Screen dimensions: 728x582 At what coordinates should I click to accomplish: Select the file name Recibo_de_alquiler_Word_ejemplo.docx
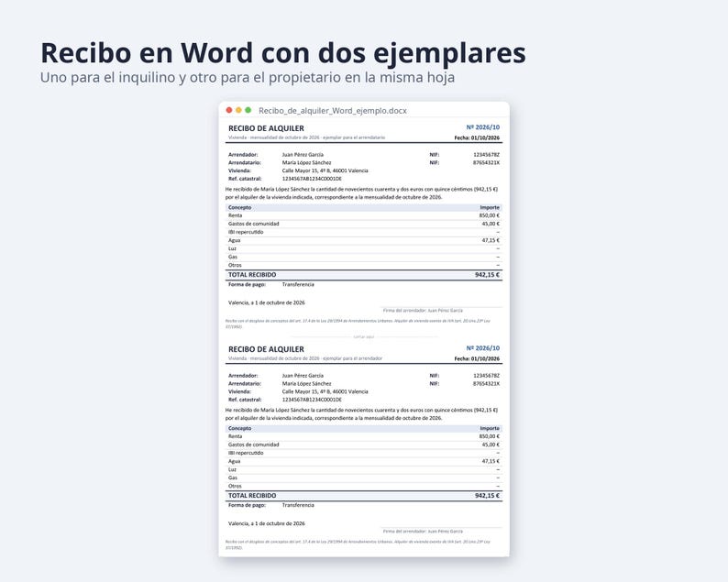(x=333, y=111)
